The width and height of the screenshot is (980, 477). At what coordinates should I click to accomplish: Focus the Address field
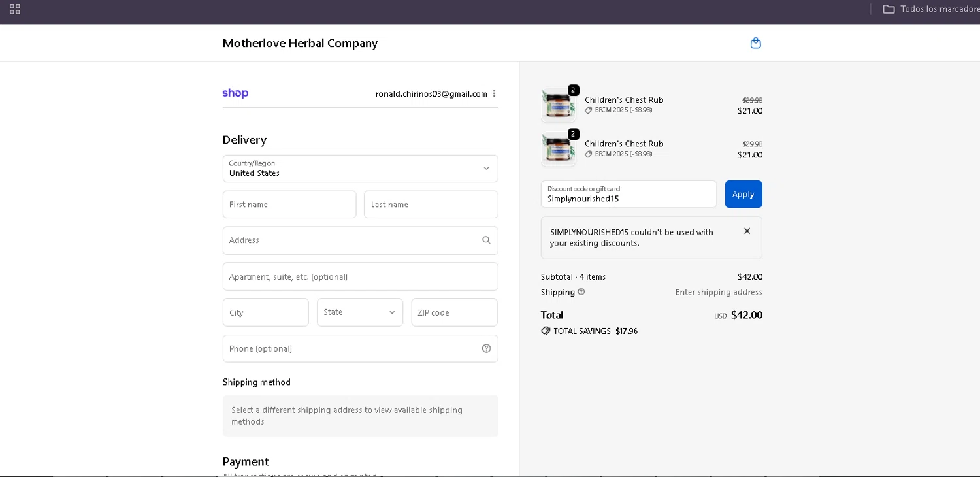(360, 240)
